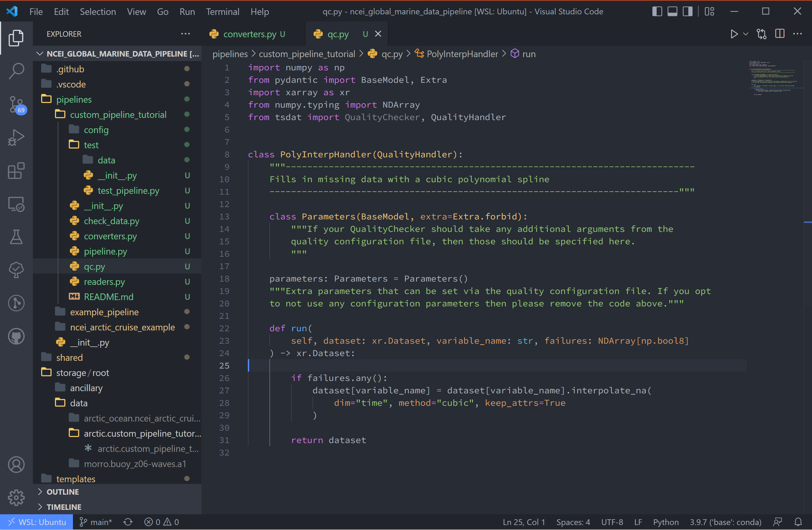
Task: Click the main* git branch indicator
Action: [96, 522]
